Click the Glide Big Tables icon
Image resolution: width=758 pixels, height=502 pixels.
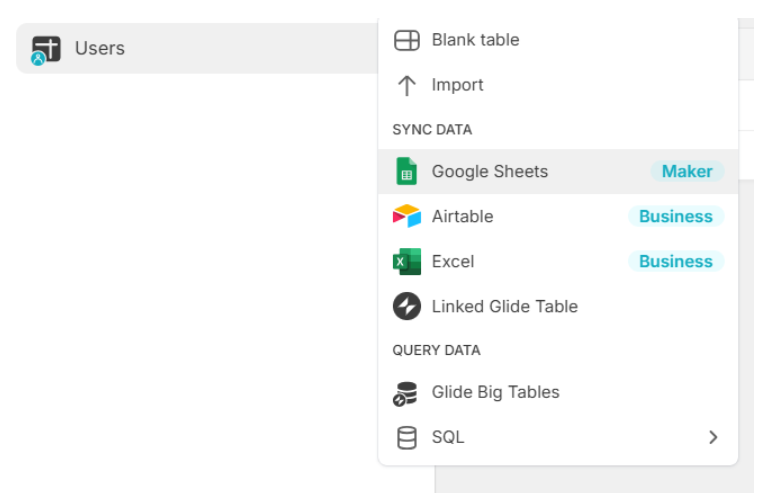pos(406,393)
